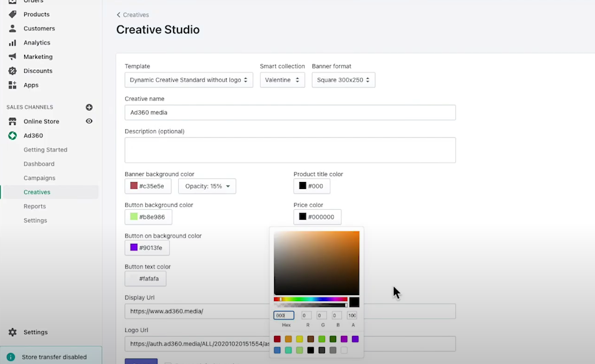Open the Square 300x250 Banner format dropdown

click(343, 80)
